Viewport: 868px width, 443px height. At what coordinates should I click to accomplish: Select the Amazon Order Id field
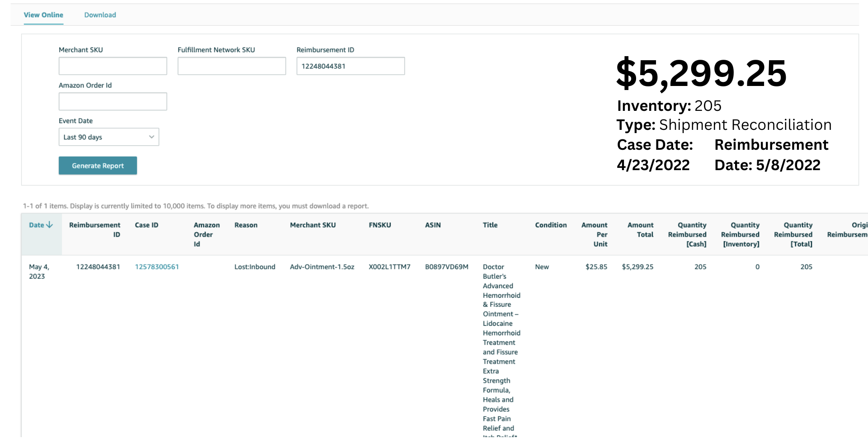pyautogui.click(x=113, y=101)
